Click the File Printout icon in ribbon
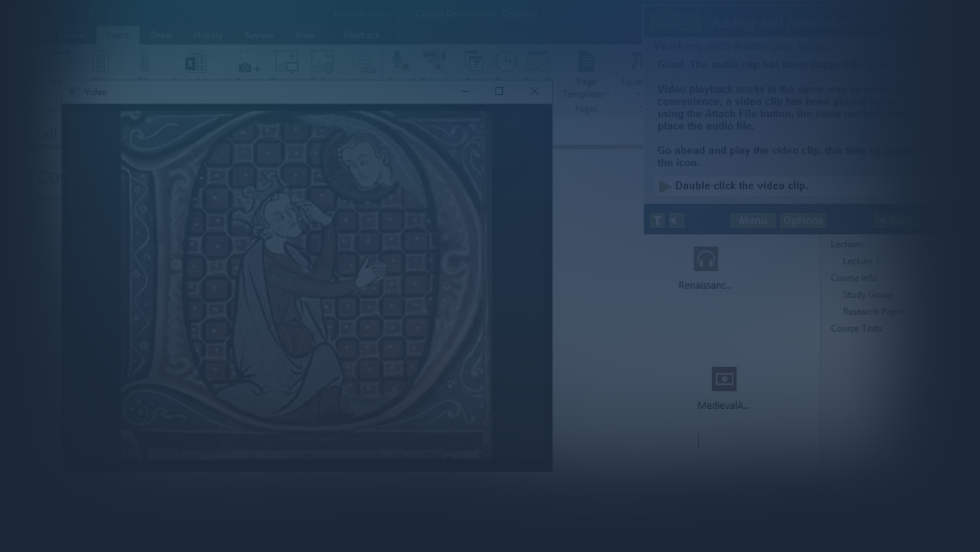Screen dimensions: 980x552 coord(101,62)
